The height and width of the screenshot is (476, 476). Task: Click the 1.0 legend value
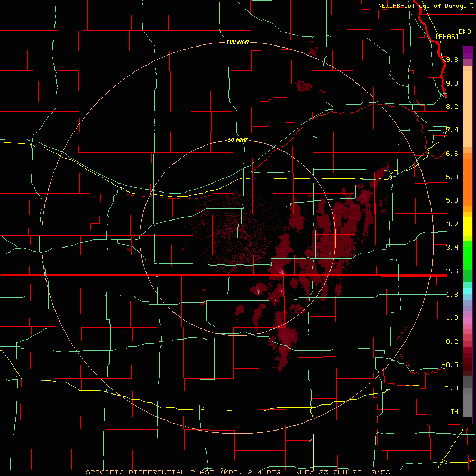point(452,318)
